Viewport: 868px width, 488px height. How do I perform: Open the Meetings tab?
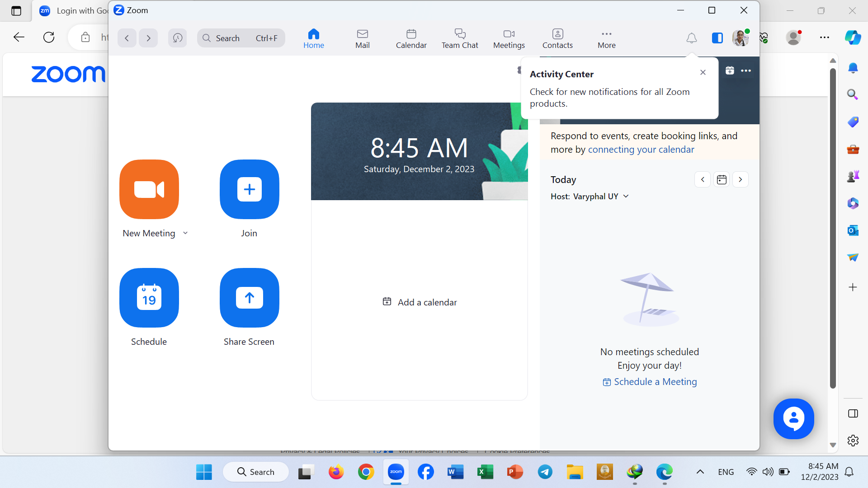(509, 39)
